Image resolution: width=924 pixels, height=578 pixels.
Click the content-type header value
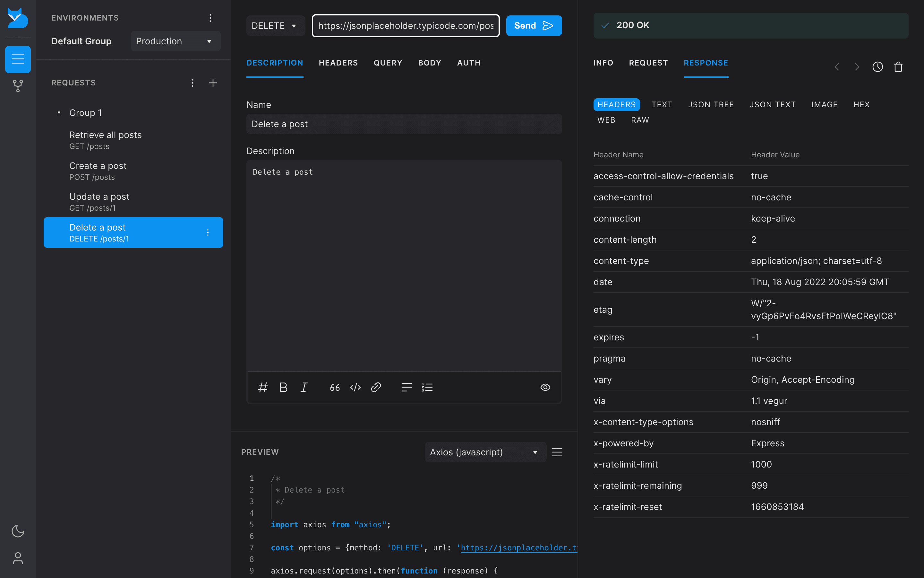pos(816,261)
